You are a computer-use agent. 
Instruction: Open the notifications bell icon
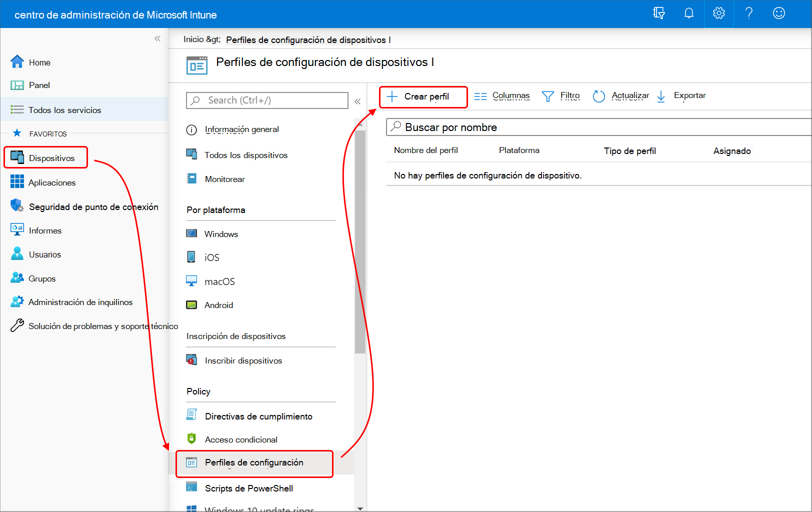tap(688, 13)
